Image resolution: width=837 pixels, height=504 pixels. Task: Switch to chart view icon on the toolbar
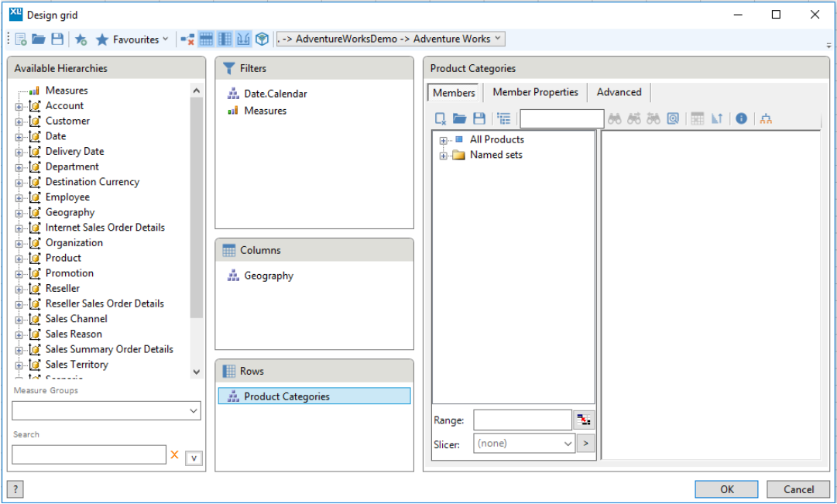(243, 39)
